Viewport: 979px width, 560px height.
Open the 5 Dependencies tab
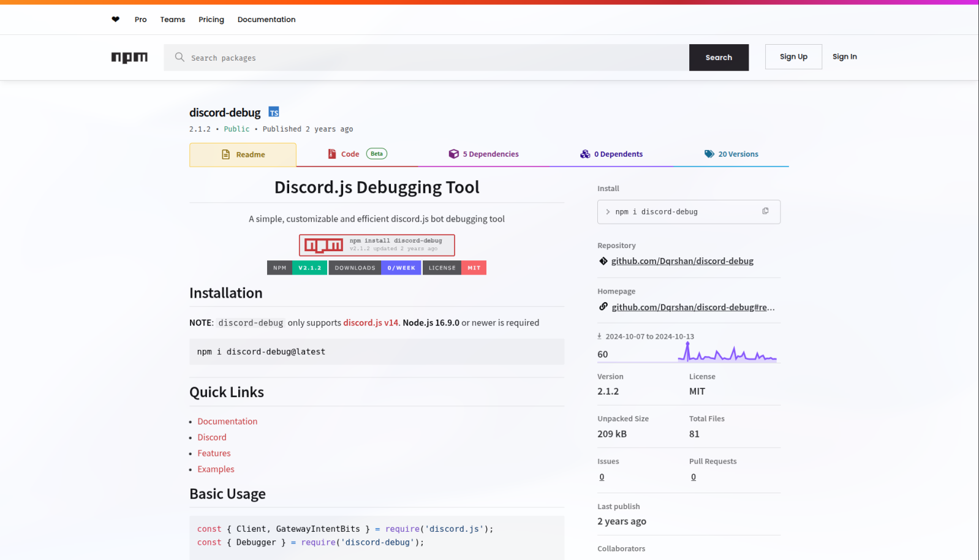coord(484,154)
